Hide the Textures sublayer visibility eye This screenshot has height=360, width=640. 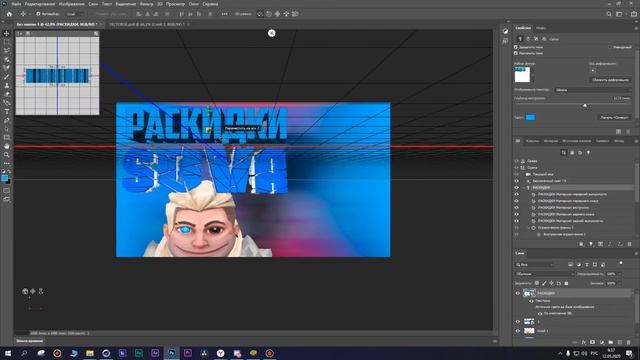coord(531,301)
